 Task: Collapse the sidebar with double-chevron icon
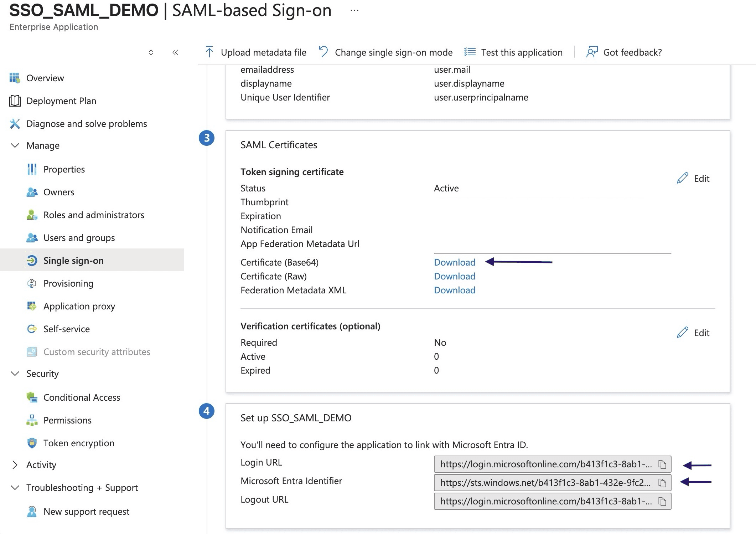click(x=175, y=52)
